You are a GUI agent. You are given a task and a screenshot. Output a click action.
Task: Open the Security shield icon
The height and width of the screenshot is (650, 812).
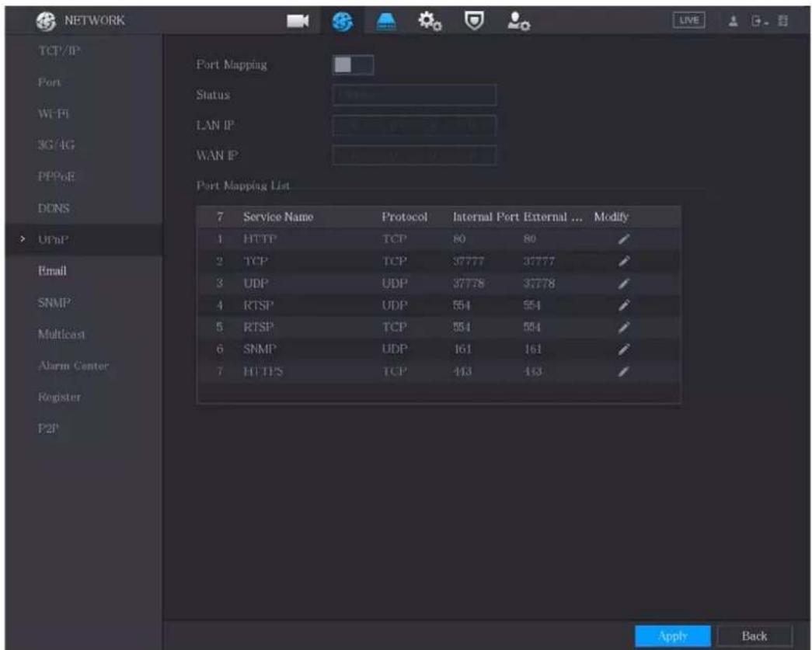point(474,21)
